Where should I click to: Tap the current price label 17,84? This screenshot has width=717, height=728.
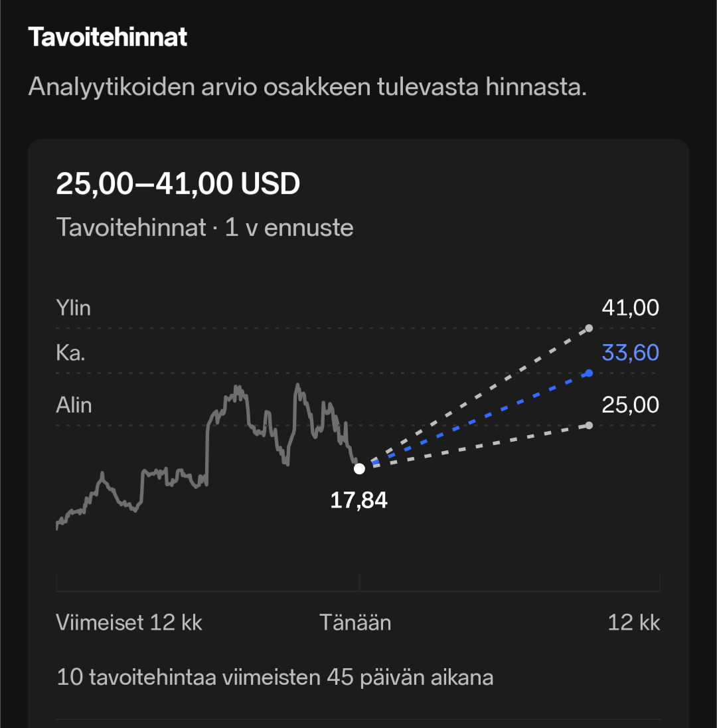point(358,500)
